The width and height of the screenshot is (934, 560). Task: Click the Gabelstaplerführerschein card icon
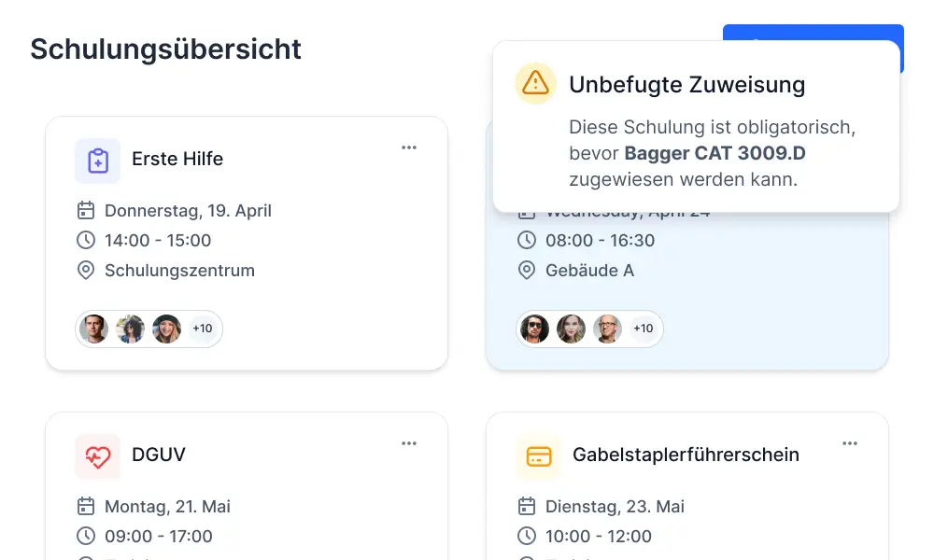point(539,456)
